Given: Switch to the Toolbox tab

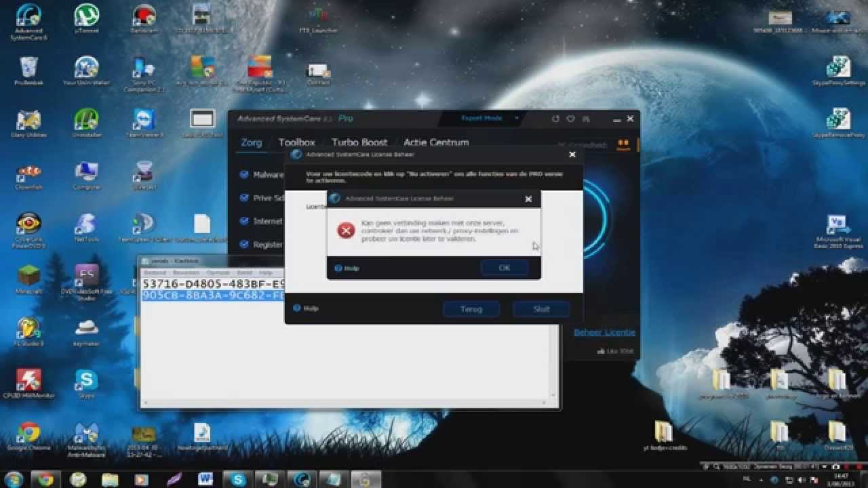Looking at the screenshot, I should point(297,143).
